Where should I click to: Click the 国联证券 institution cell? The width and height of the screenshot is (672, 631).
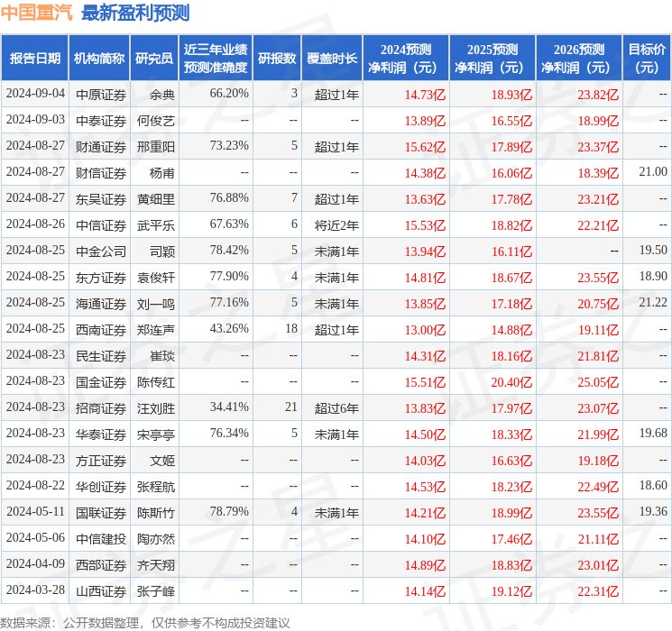point(101,513)
